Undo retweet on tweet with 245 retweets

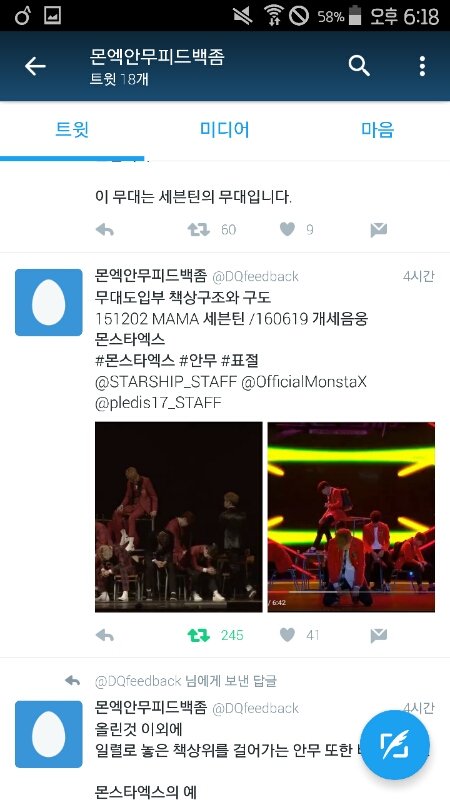click(x=198, y=635)
